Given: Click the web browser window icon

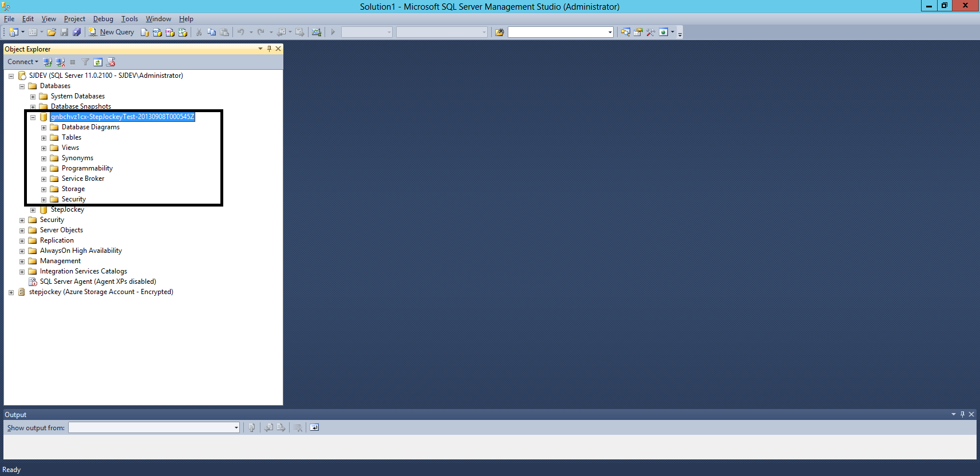Looking at the screenshot, I should pos(663,32).
